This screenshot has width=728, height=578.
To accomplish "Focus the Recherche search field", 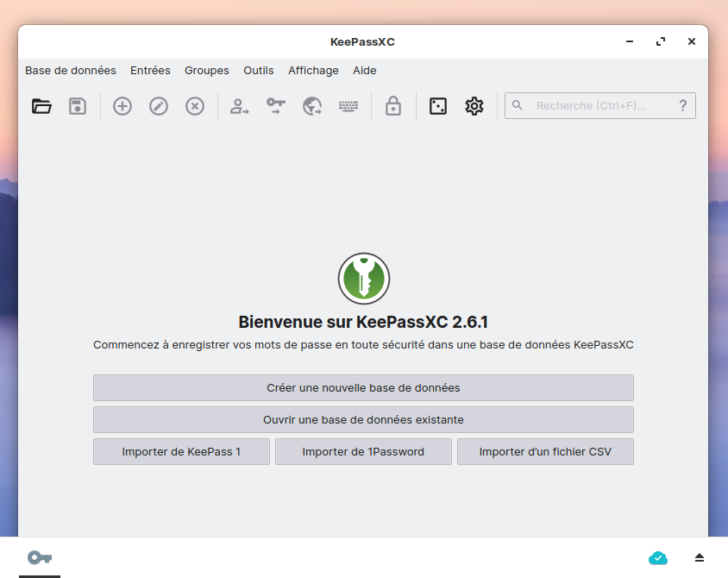I will [595, 105].
